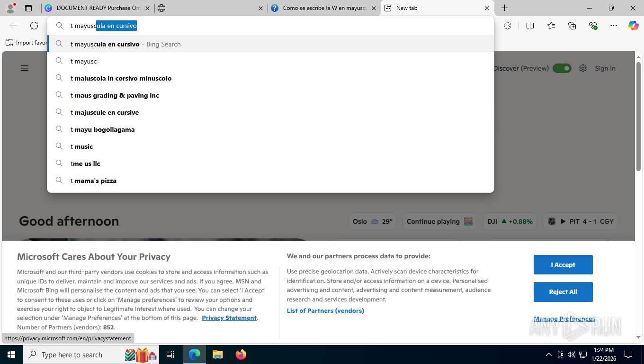Refresh the page with reload icon
The width and height of the screenshot is (644, 364).
coord(34,26)
